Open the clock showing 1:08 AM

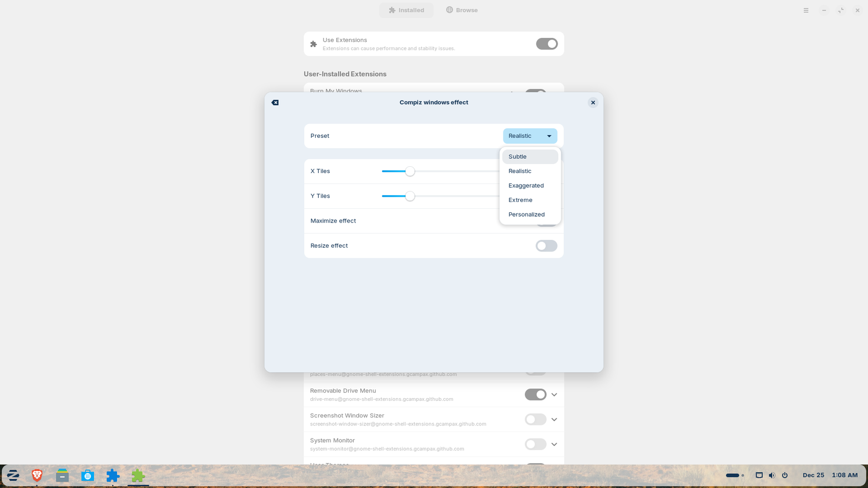tap(844, 475)
